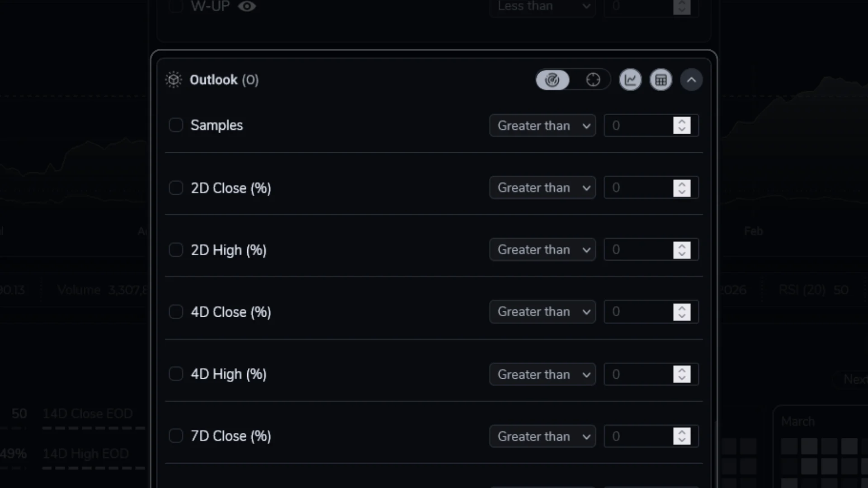The width and height of the screenshot is (868, 488).
Task: Switch to the crosshair target mode icon
Action: 593,80
